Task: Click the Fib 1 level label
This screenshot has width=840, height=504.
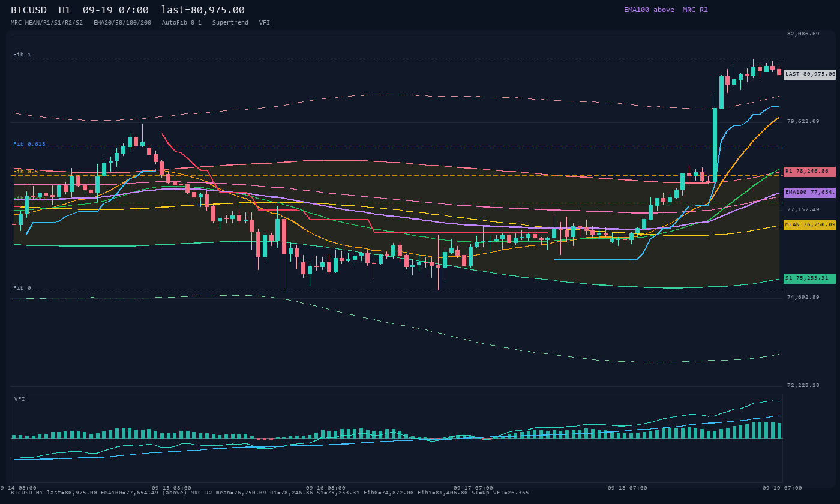Action: coord(22,55)
